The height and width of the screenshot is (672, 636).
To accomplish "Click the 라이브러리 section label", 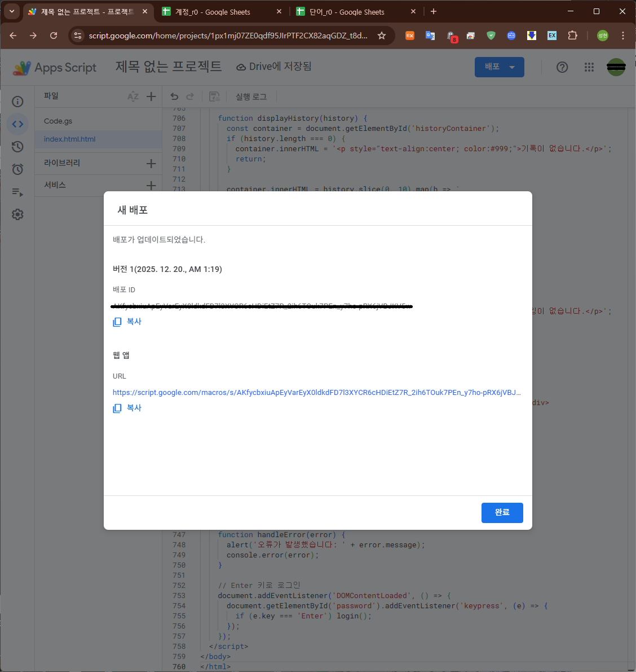I will (62, 163).
